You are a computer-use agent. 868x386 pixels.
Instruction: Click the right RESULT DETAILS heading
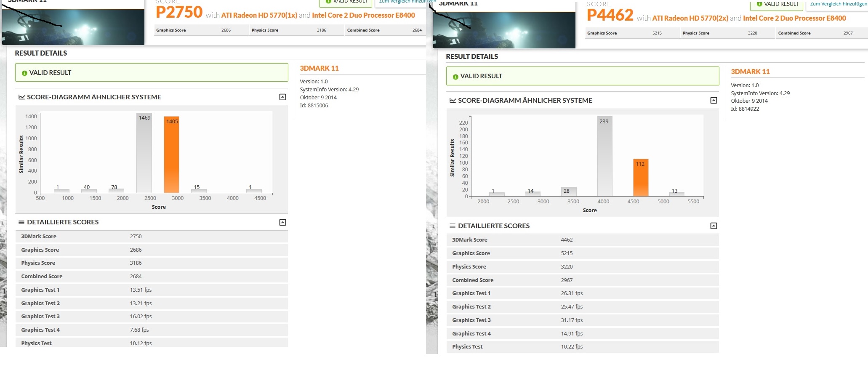click(x=472, y=57)
